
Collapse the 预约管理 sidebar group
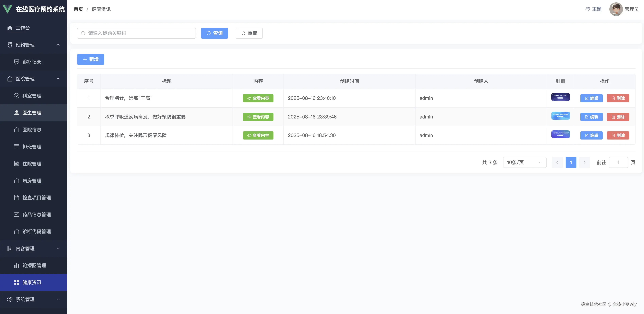click(58, 45)
